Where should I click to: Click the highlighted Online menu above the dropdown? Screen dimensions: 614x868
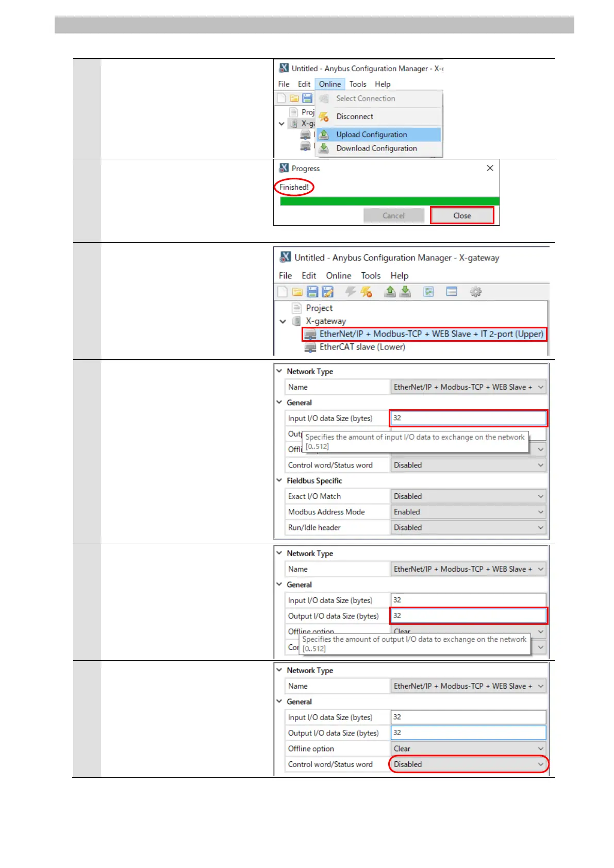(330, 84)
